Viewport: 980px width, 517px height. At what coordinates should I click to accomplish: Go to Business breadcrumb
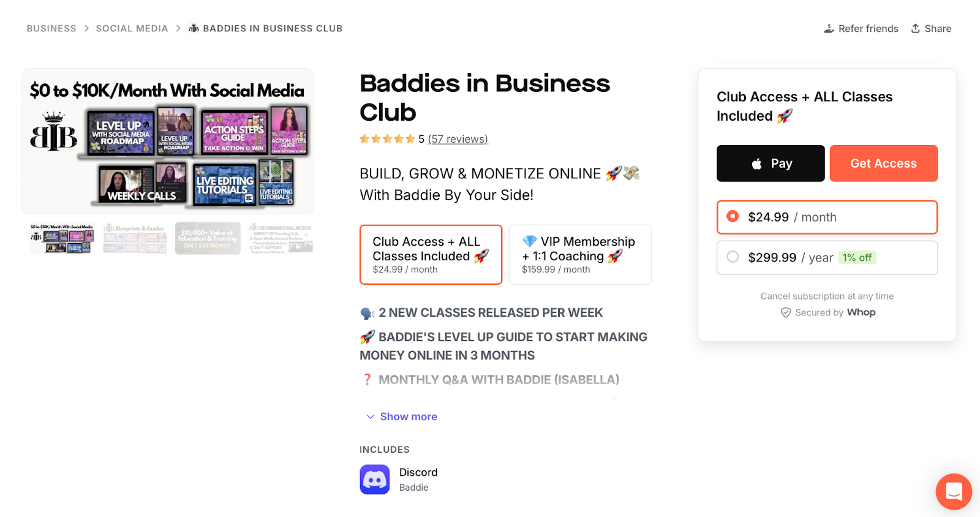(x=51, y=28)
